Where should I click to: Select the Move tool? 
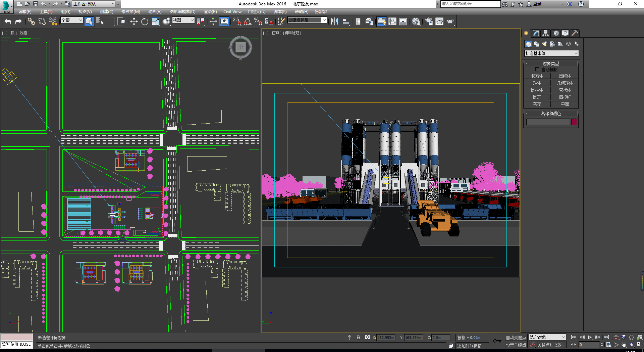134,21
